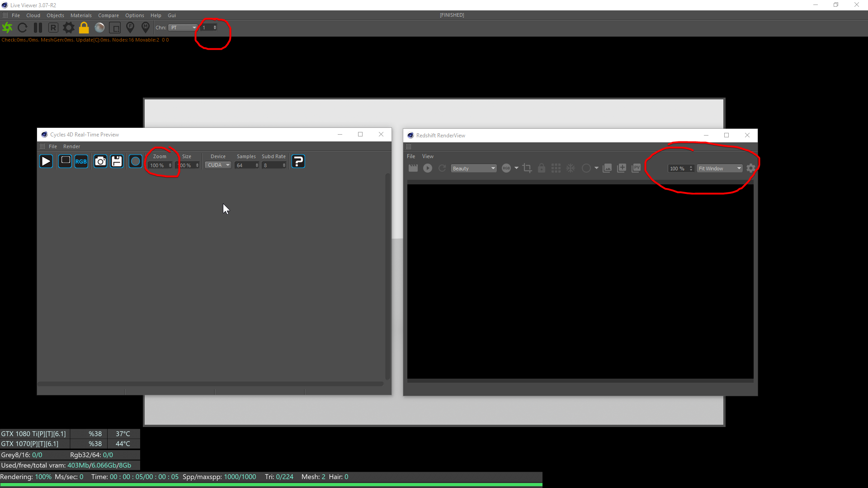
Task: Click the Samples value field showing 64
Action: tap(245, 165)
